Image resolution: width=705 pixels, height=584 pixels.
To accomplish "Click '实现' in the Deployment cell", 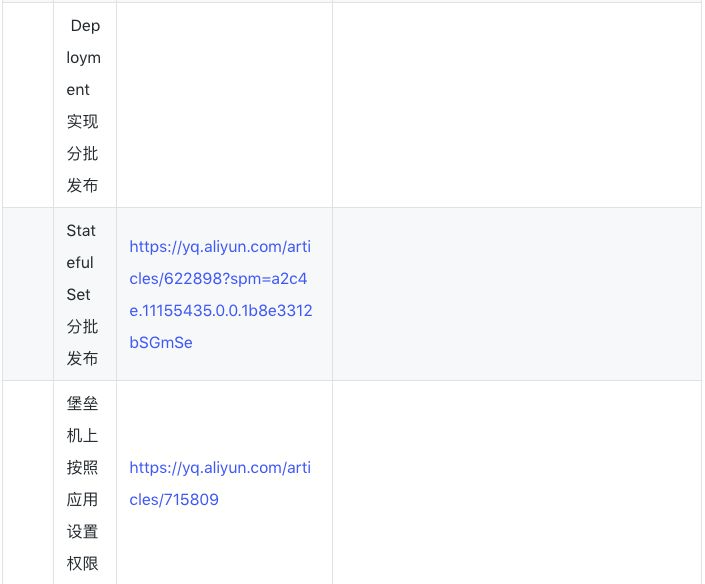I will (82, 121).
